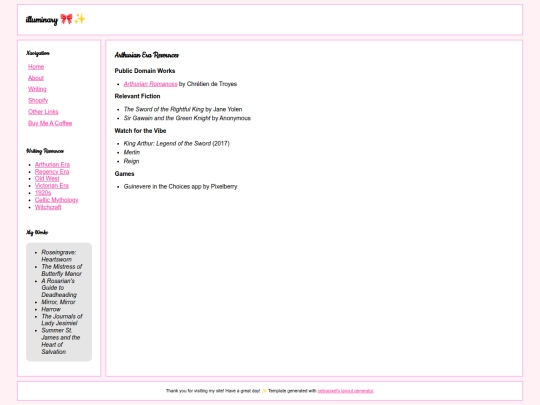Click Roseingrave: Heartworm in My Works
Screen dimensions: 540x405
point(59,256)
